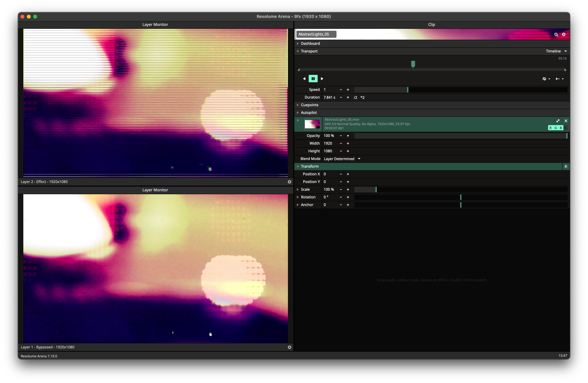Play the clip forwards
Screen dimensions: 588x383
coord(322,79)
